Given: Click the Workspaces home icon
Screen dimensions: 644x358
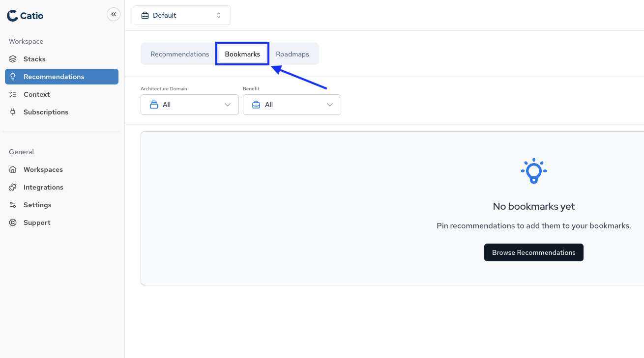Looking at the screenshot, I should coord(13,169).
